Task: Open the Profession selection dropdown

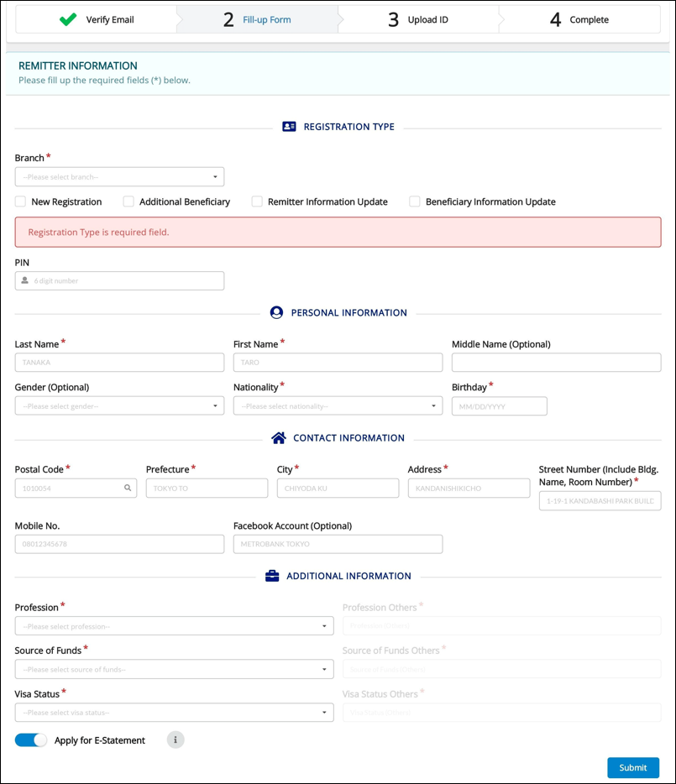Action: pyautogui.click(x=174, y=626)
